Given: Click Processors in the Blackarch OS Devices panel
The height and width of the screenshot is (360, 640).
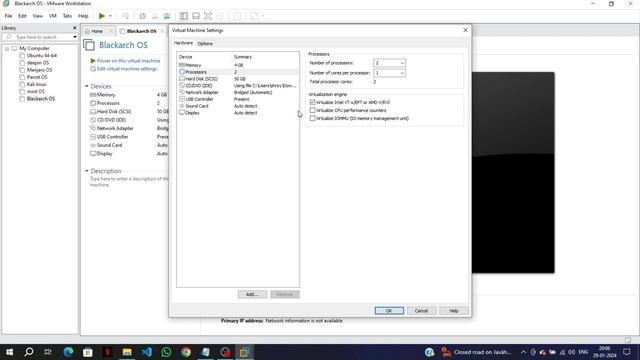Looking at the screenshot, I should [108, 103].
